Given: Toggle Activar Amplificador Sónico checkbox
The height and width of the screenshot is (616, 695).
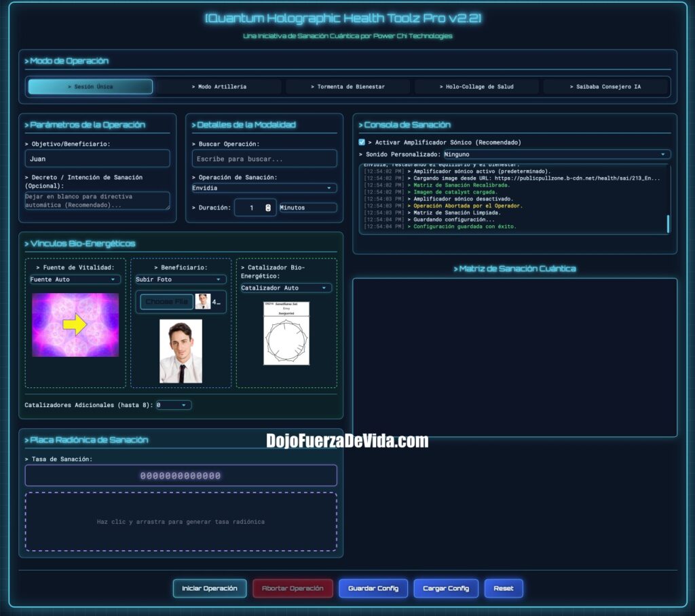Looking at the screenshot, I should (362, 142).
